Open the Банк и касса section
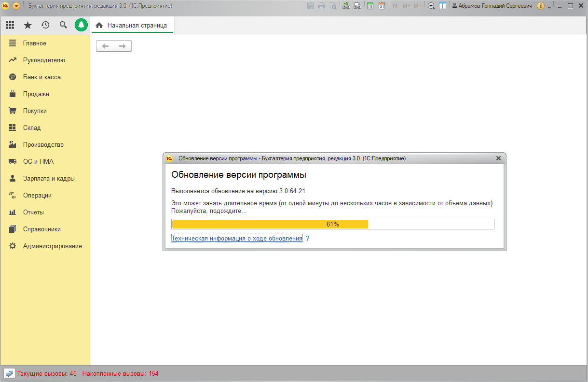The image size is (588, 382). 45,77
